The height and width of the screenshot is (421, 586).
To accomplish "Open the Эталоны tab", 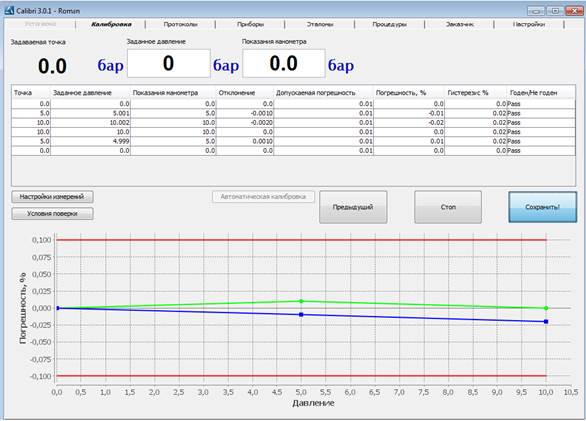I will (x=320, y=24).
